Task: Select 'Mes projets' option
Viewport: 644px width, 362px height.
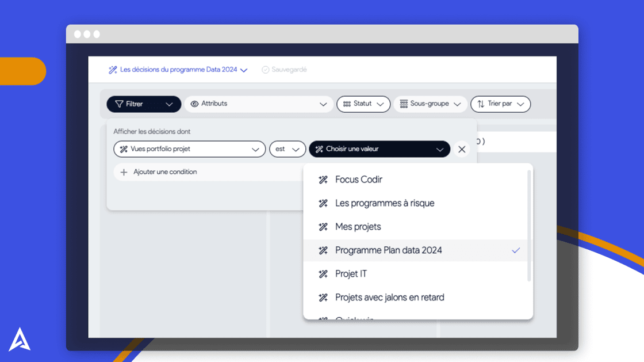Action: (x=415, y=227)
